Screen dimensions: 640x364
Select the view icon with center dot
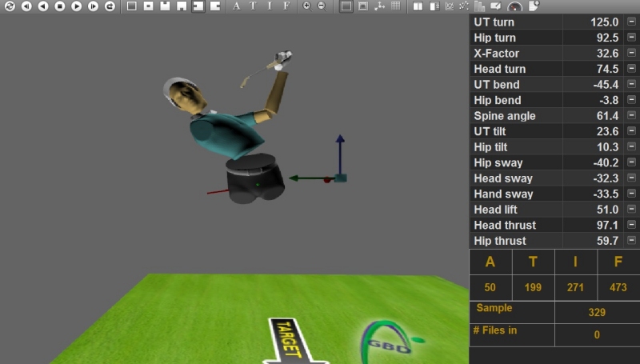click(x=148, y=6)
